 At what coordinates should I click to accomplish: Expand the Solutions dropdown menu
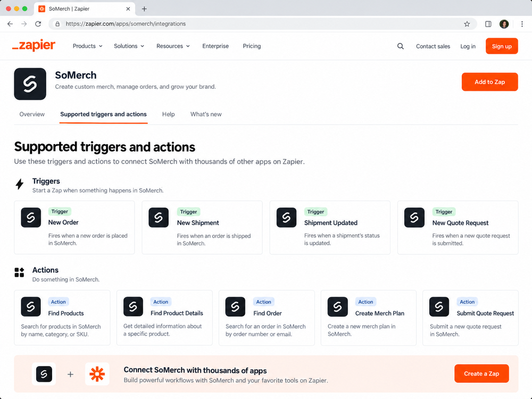[129, 46]
